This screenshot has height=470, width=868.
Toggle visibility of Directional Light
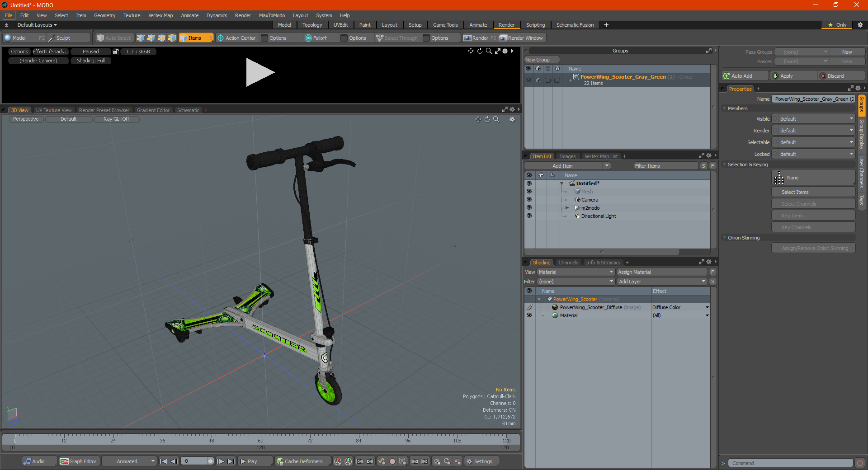529,216
